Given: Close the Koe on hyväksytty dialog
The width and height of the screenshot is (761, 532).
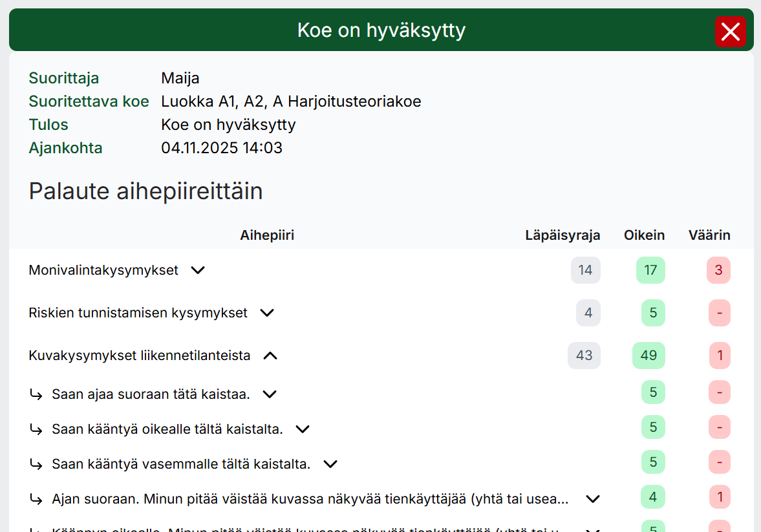Looking at the screenshot, I should pos(730,32).
